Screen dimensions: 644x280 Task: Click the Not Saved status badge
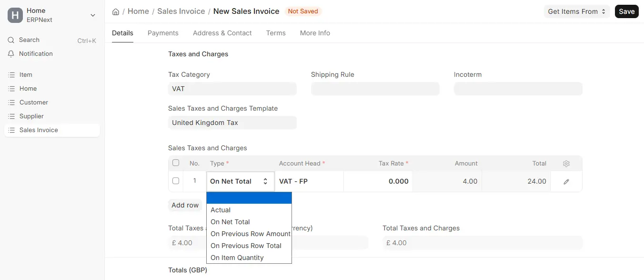click(x=303, y=11)
